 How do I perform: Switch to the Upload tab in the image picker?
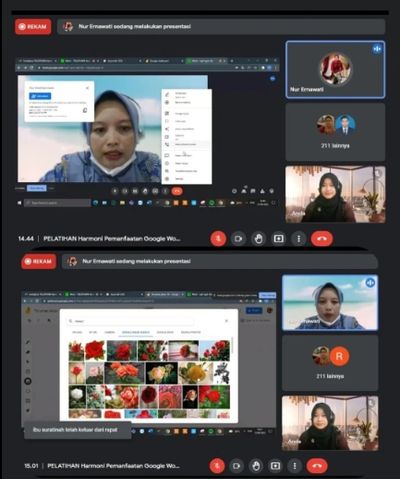pos(77,332)
